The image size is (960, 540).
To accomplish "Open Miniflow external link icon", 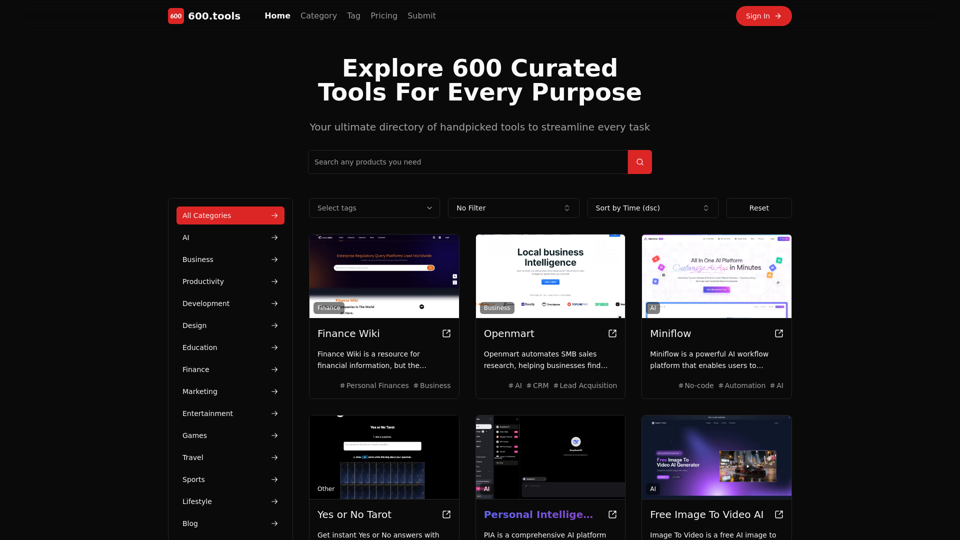I will 779,334.
